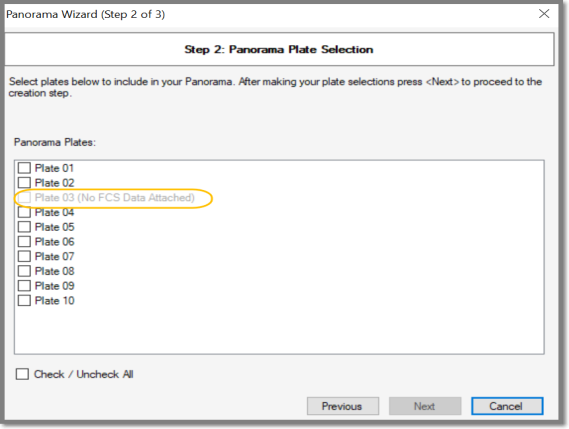Toggle the Check / Uncheck All checkbox

pos(22,374)
